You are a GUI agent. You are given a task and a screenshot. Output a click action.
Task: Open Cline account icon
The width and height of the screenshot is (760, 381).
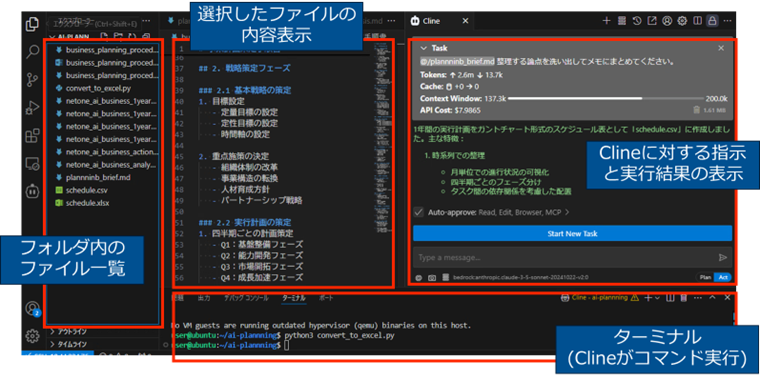pos(667,21)
